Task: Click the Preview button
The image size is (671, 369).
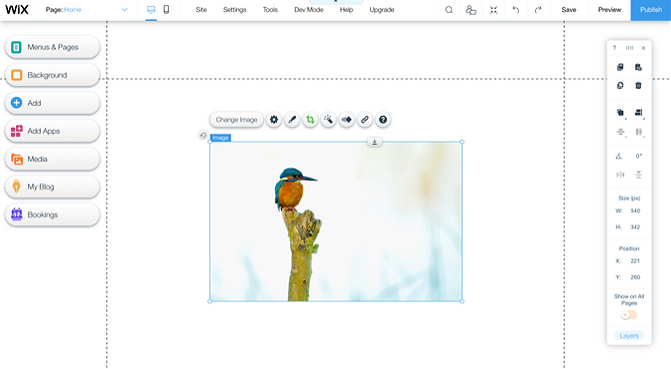Action: 609,9
